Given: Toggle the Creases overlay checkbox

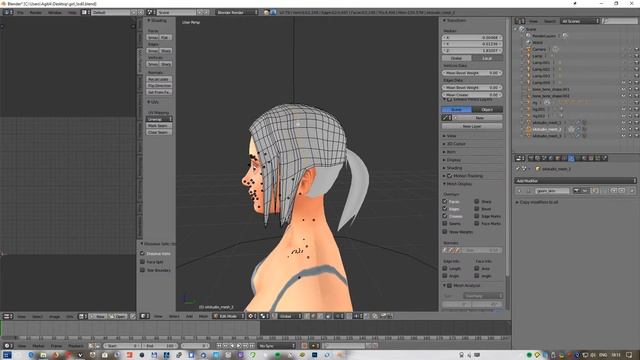Looking at the screenshot, I should [x=445, y=216].
